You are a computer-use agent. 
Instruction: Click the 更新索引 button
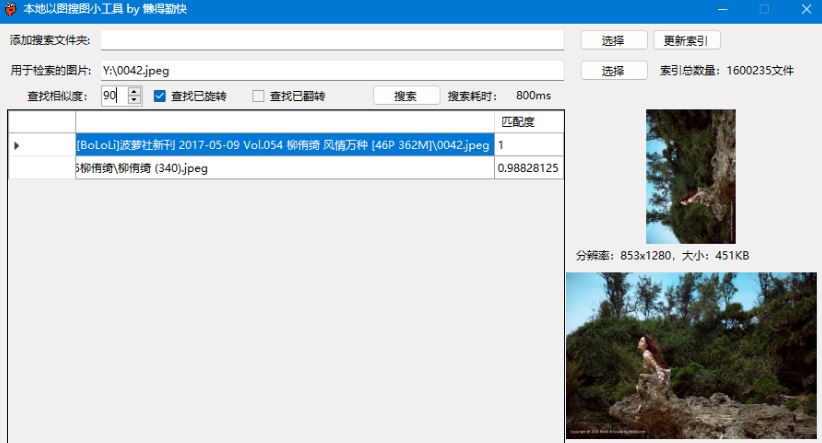point(687,41)
